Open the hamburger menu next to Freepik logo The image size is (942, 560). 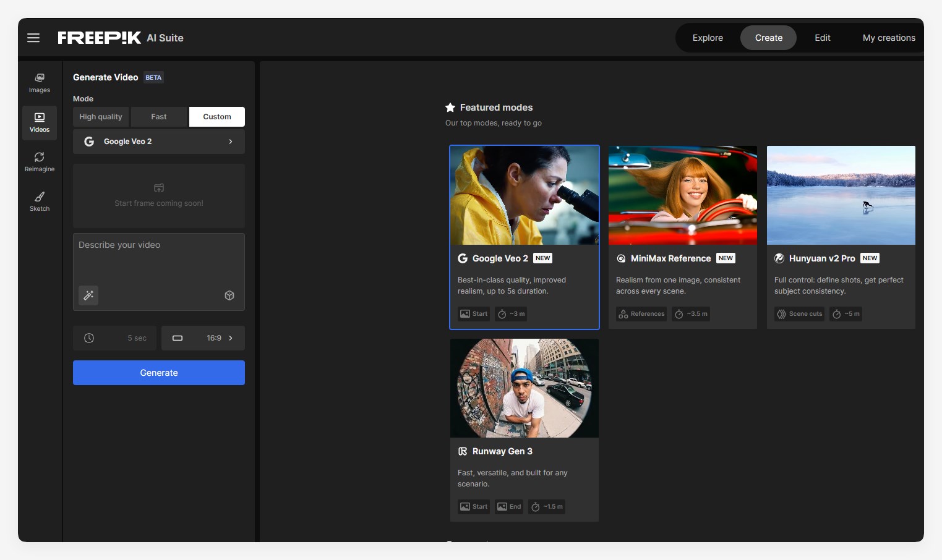click(33, 38)
